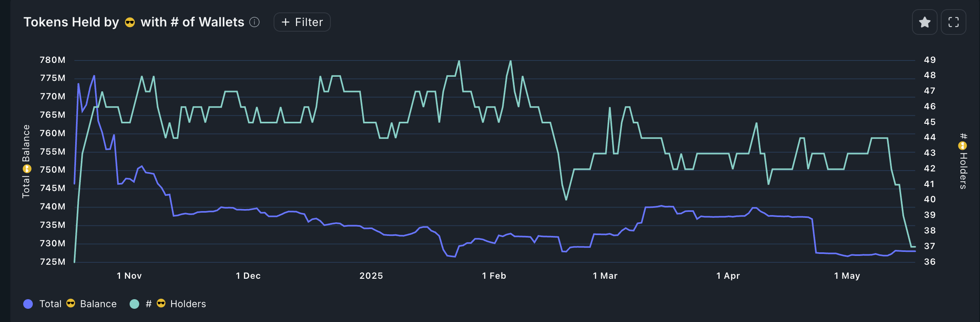Screen dimensions: 980x322
Task: Click the 1 May x-axis label
Action: 847,276
